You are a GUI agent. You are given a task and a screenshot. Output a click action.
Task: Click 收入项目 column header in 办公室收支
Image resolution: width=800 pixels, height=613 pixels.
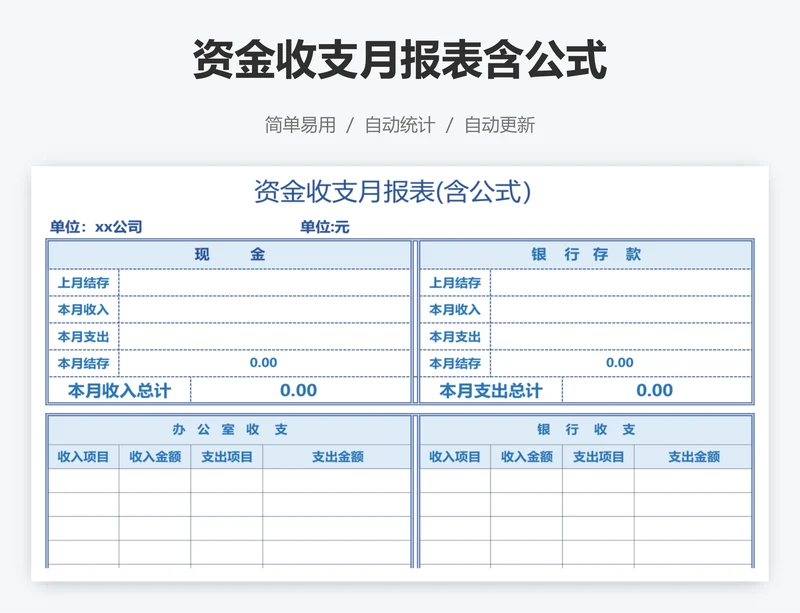pyautogui.click(x=83, y=457)
